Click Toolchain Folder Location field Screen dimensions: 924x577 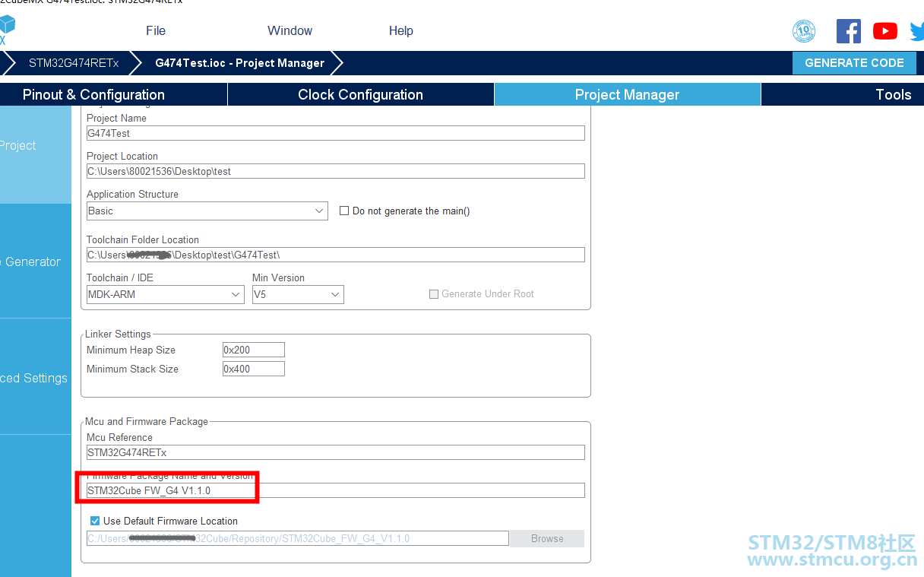point(336,255)
